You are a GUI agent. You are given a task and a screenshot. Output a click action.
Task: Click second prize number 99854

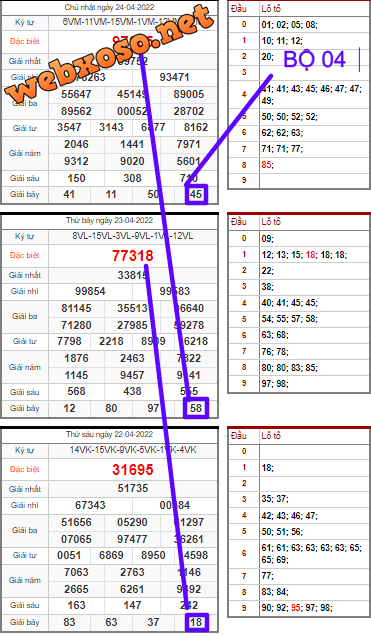(90, 291)
